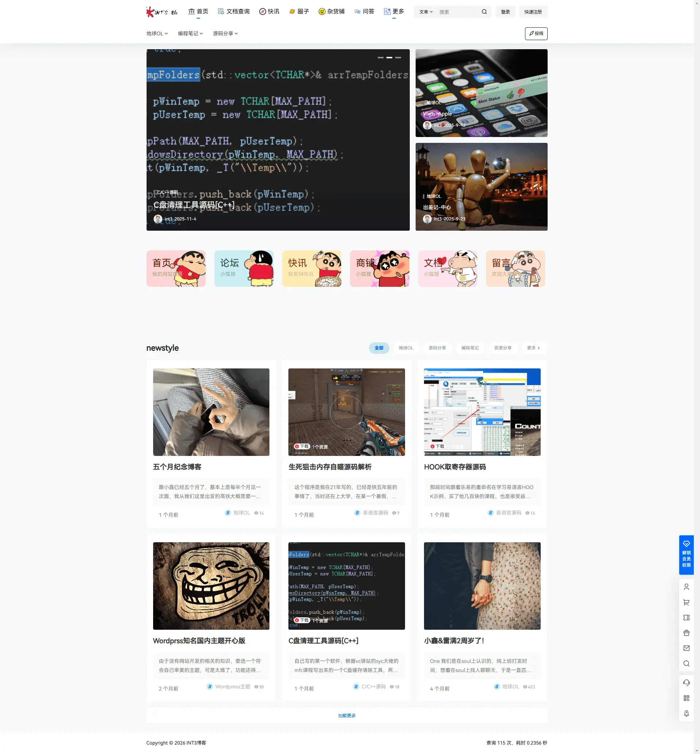Open 快讯 in the top navigation
700x754 pixels.
click(269, 11)
